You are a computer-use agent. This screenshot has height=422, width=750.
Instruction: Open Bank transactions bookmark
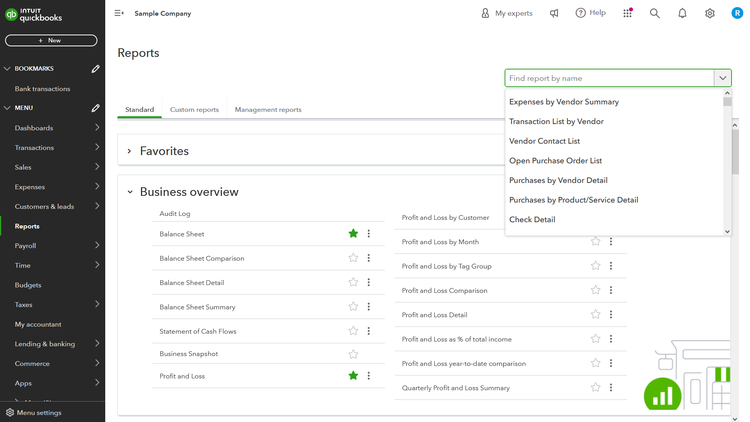pos(42,89)
